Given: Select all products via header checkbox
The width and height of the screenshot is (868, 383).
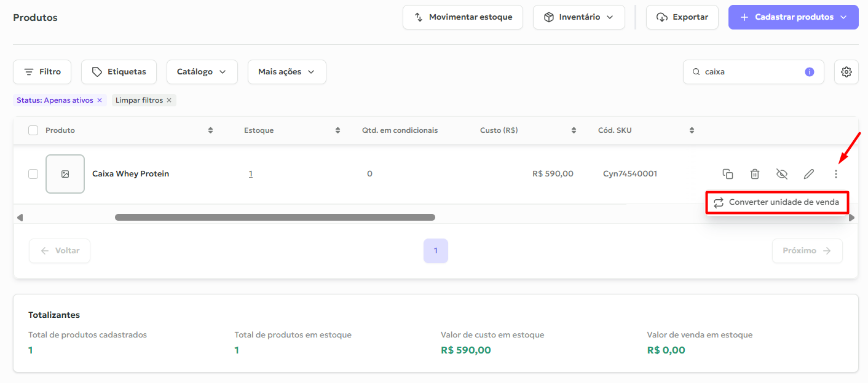Looking at the screenshot, I should click(x=33, y=130).
